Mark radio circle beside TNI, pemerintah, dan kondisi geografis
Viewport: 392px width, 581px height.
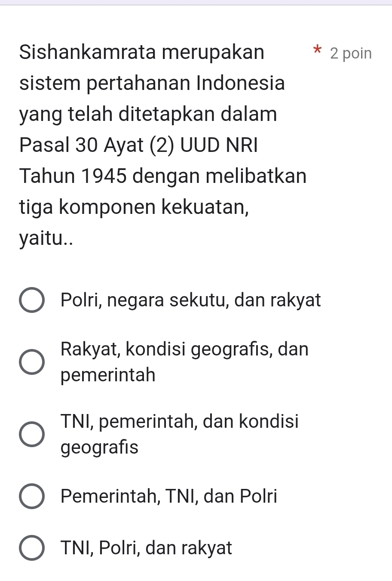point(31,434)
